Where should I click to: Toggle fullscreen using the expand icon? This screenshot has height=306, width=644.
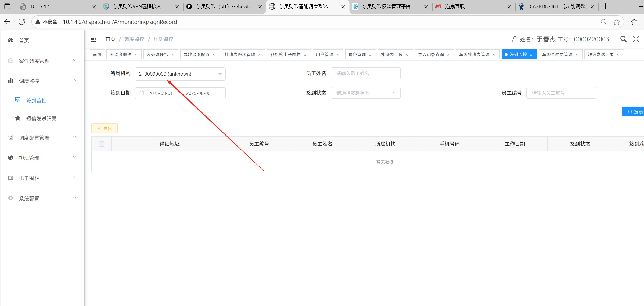click(636, 39)
